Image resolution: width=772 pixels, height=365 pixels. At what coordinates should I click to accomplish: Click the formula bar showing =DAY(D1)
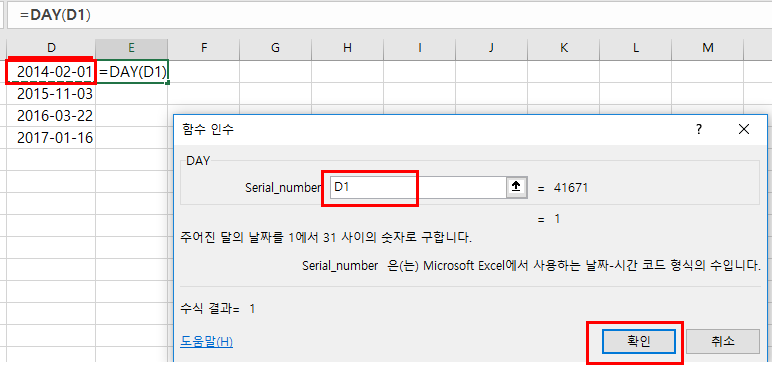point(389,14)
